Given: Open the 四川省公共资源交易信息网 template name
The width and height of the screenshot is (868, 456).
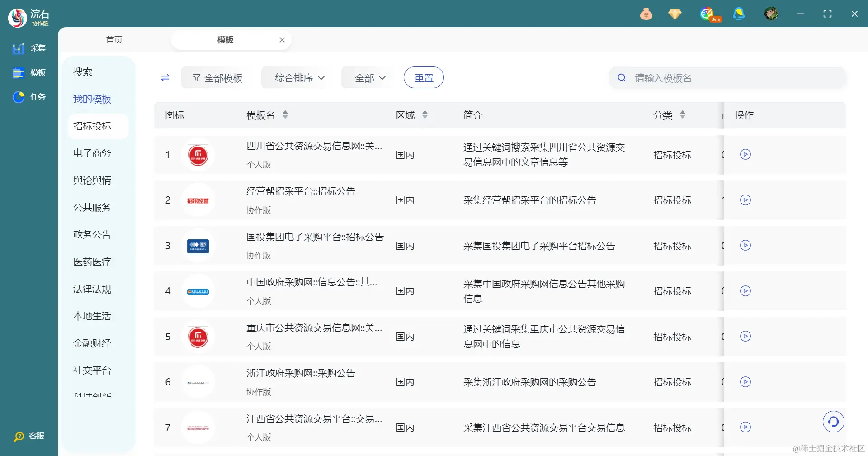Looking at the screenshot, I should [x=314, y=146].
